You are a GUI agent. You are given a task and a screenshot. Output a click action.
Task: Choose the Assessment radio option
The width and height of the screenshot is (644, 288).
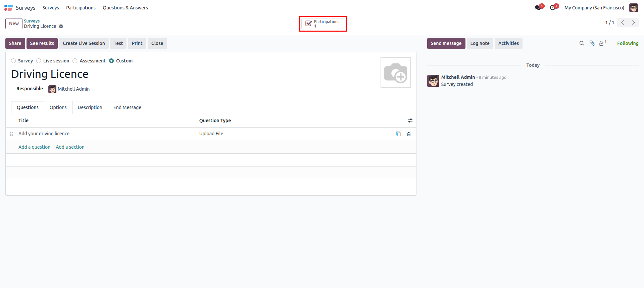tap(75, 61)
